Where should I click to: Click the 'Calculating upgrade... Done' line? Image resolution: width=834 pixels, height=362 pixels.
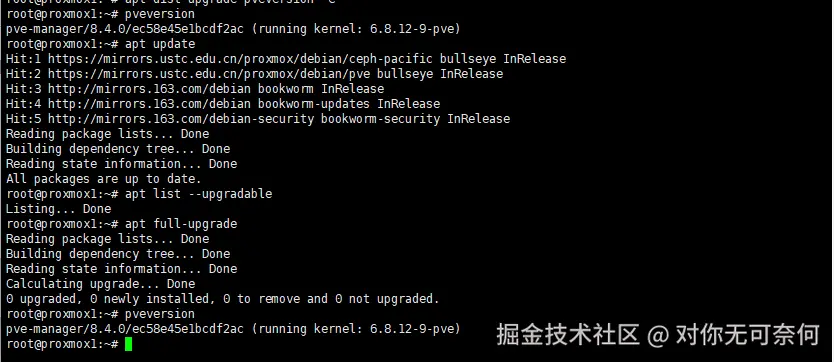coord(101,283)
